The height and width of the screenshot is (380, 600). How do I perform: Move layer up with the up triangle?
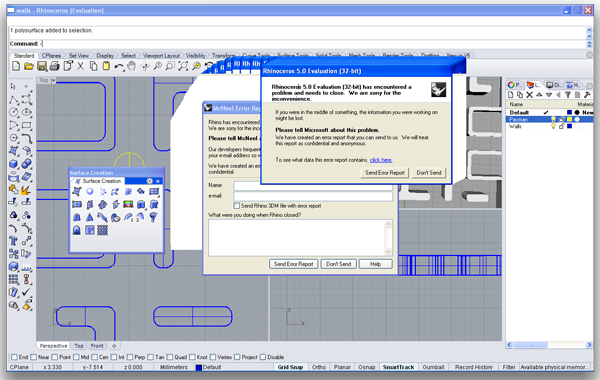tap(539, 95)
